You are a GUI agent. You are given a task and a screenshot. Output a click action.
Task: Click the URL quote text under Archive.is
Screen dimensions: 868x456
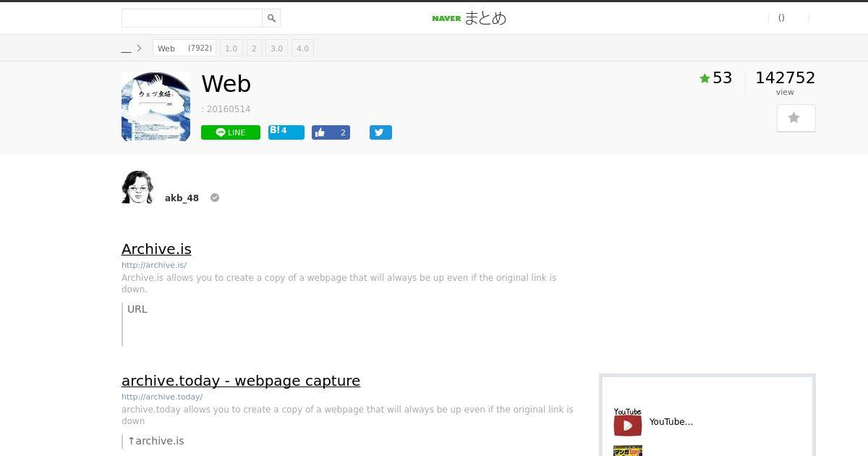click(x=137, y=309)
